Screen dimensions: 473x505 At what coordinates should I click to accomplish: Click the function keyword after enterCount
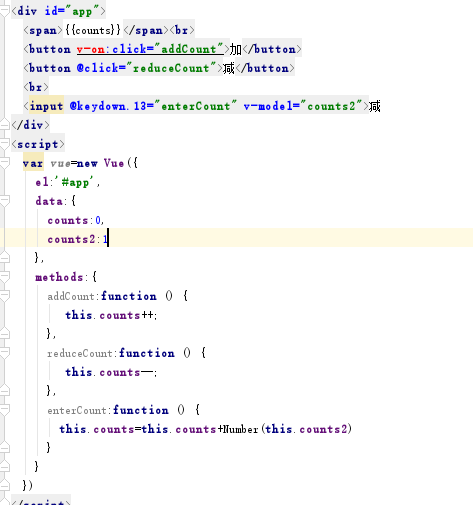(x=141, y=410)
